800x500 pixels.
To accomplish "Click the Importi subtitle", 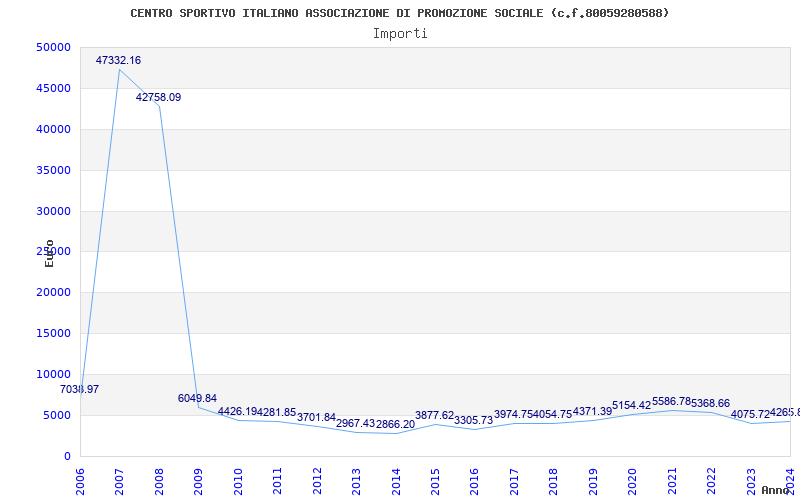I will pyautogui.click(x=400, y=34).
